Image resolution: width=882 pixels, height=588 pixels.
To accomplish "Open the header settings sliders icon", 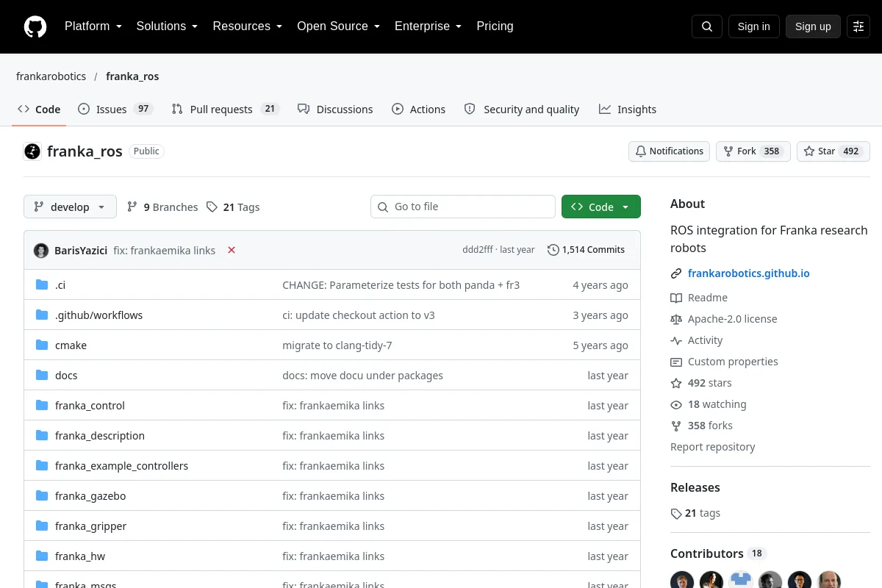I will click(x=858, y=26).
